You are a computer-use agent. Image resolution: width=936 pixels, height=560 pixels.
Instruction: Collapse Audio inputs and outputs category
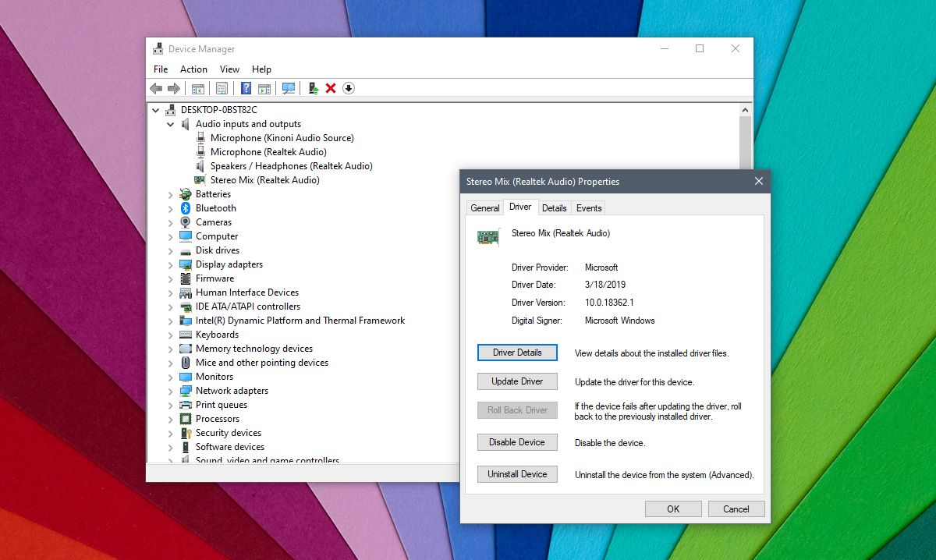click(x=171, y=124)
